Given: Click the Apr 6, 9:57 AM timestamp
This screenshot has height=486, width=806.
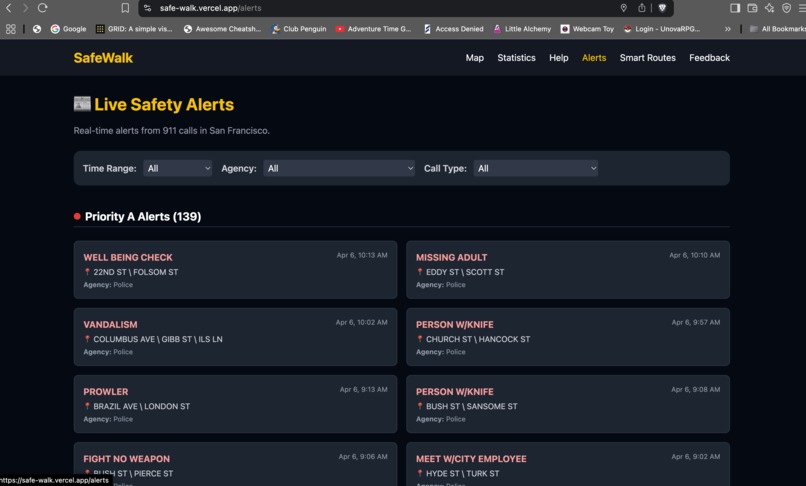Looking at the screenshot, I should tap(695, 322).
